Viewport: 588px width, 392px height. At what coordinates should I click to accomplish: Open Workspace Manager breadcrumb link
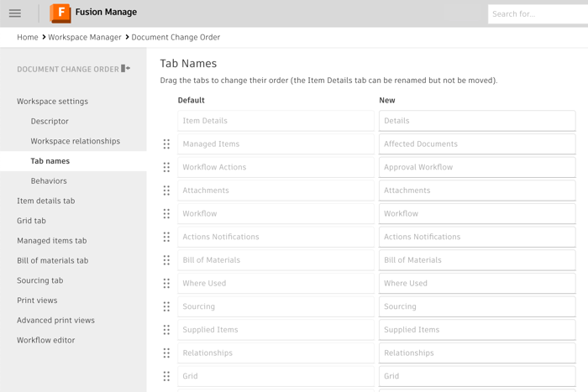85,37
